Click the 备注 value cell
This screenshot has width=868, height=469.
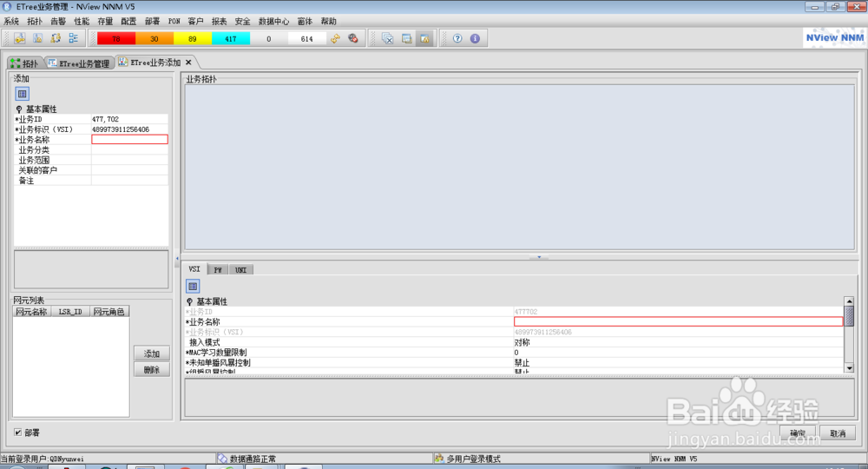pos(129,181)
